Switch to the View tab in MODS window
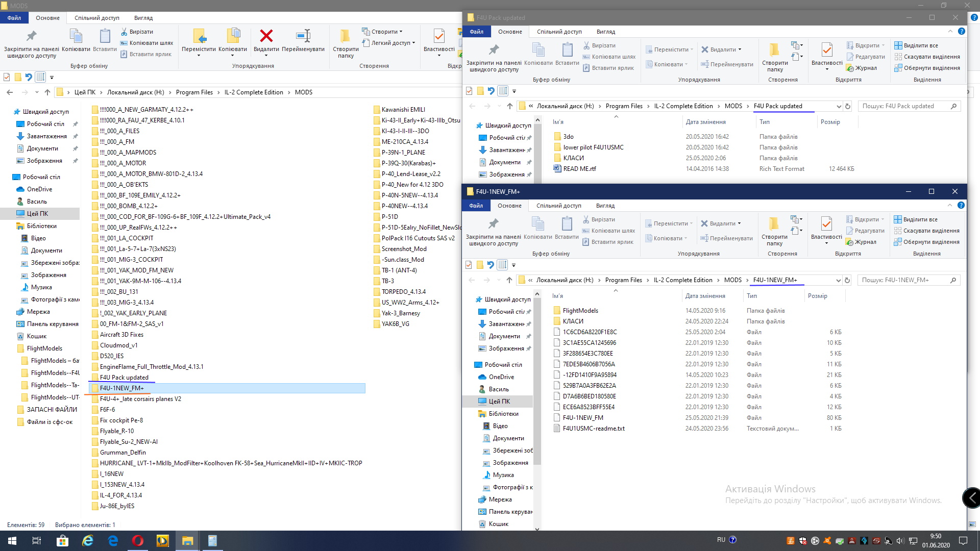 (143, 18)
